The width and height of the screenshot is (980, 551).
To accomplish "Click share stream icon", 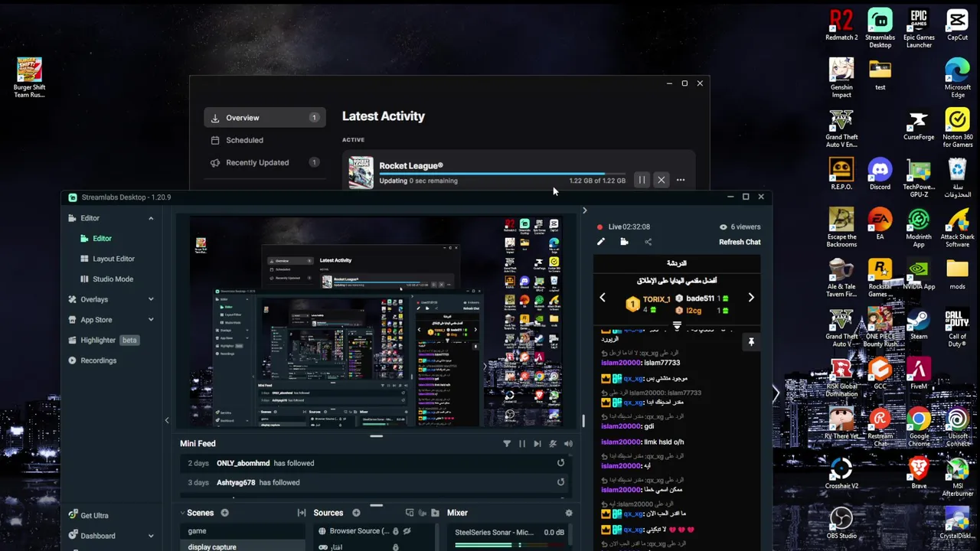I will pos(648,242).
